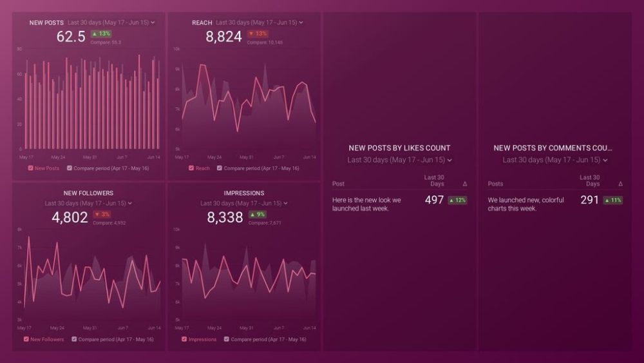This screenshot has width=644, height=363.
Task: Click the red 13% badge on Reach
Action: [x=261, y=34]
